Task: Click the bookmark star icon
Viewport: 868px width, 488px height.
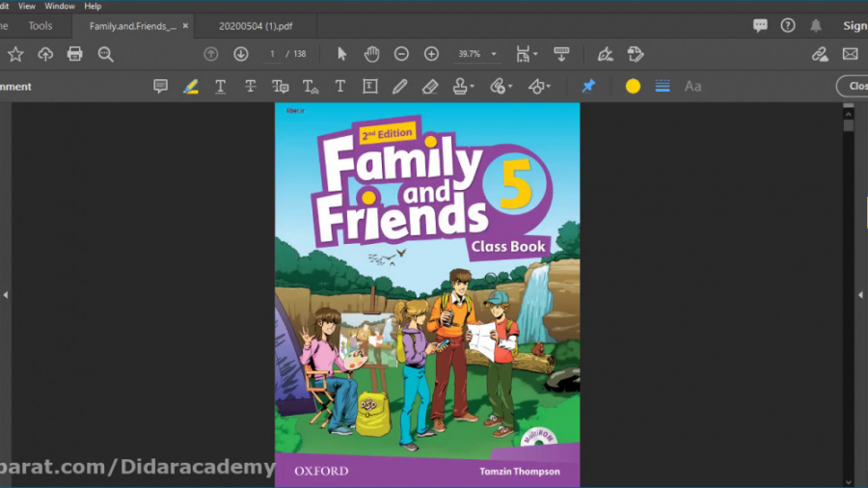Action: 15,54
